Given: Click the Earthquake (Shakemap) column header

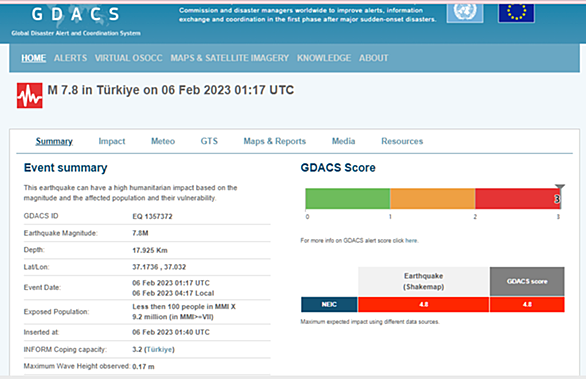Looking at the screenshot, I should (423, 281).
